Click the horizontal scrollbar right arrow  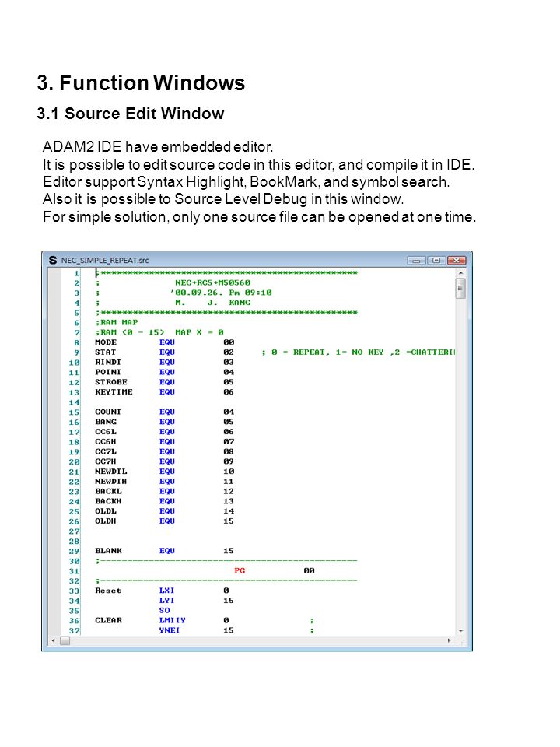(x=449, y=640)
